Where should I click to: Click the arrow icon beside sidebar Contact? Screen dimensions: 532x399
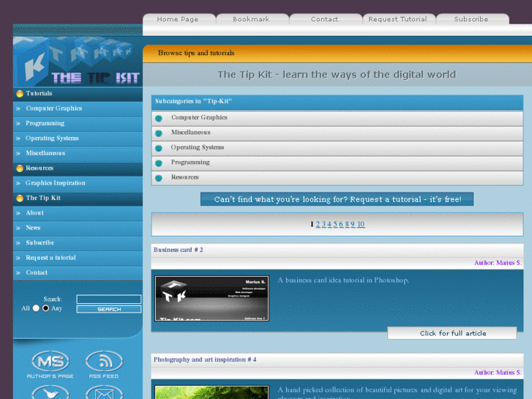point(18,273)
